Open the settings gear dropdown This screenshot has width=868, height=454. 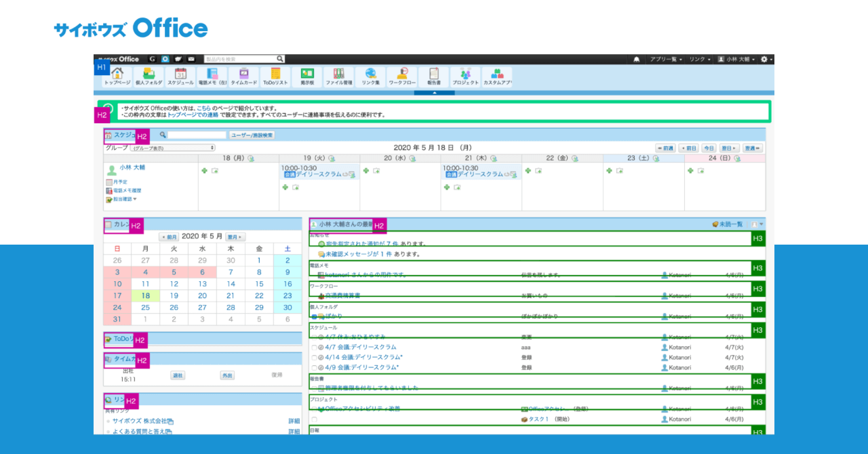(766, 59)
